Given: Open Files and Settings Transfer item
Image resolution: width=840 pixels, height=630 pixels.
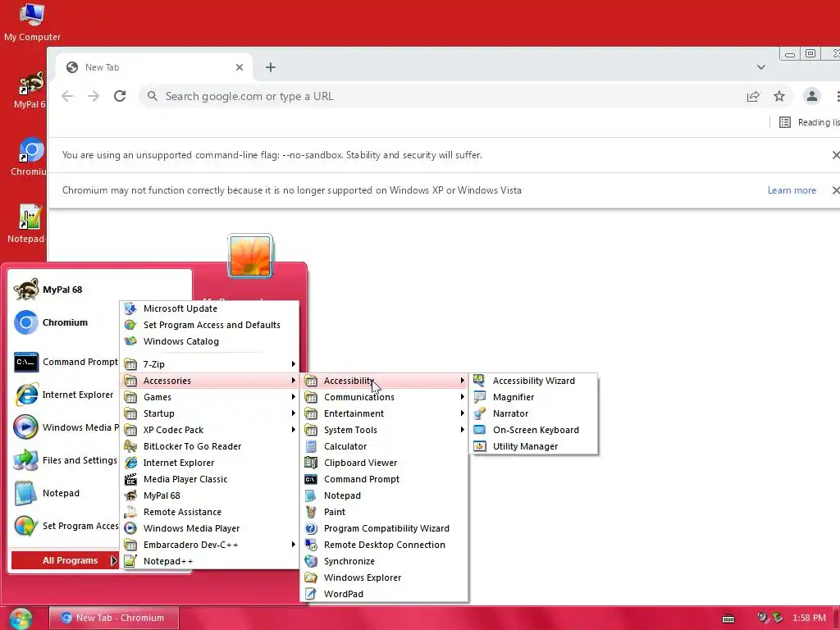Looking at the screenshot, I should 66,460.
